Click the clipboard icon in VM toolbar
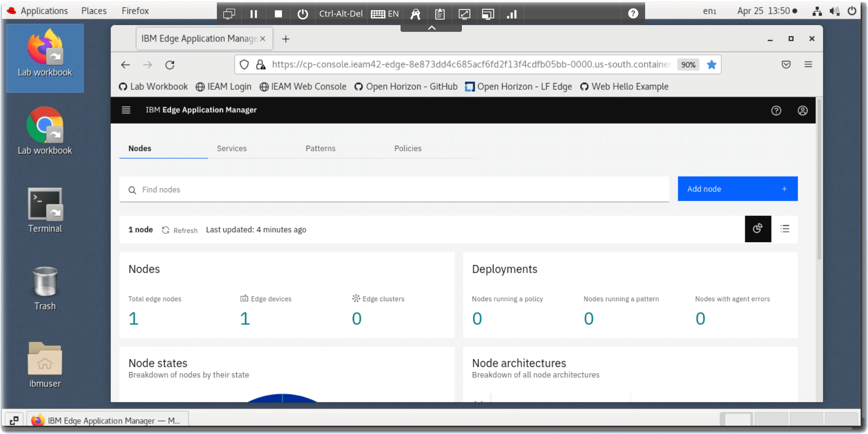Image resolution: width=868 pixels, height=434 pixels. pyautogui.click(x=440, y=14)
